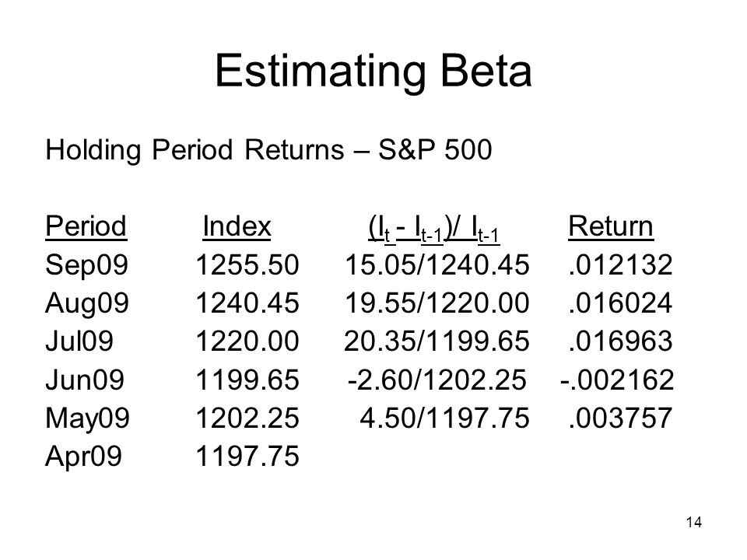The image size is (747, 560).
Task: Click the May09 index value 1202.25
Action: (x=247, y=418)
